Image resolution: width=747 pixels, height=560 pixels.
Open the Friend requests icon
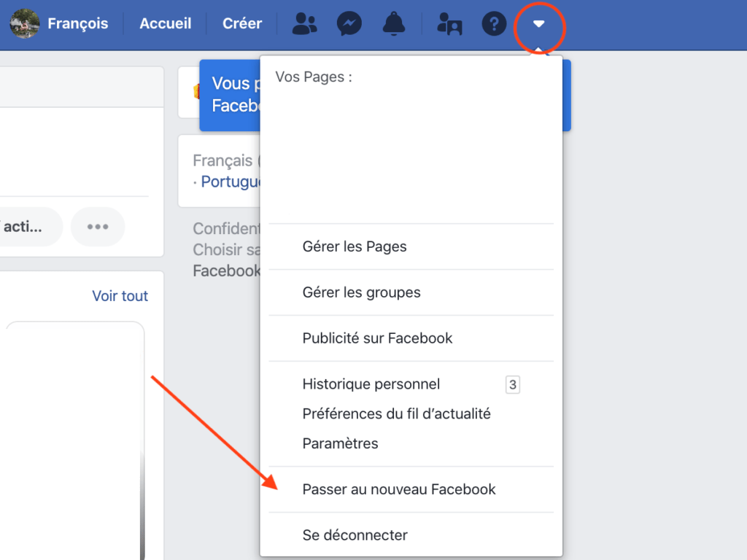coord(304,24)
